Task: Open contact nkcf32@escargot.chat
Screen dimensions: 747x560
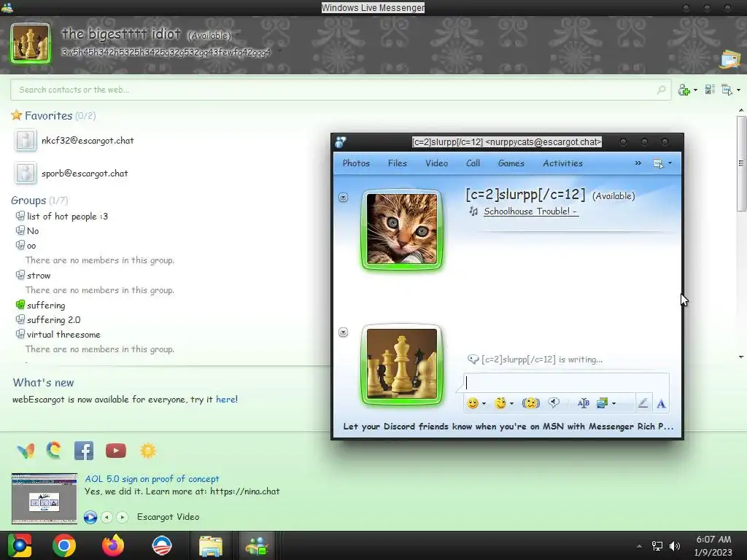Action: pyautogui.click(x=88, y=141)
